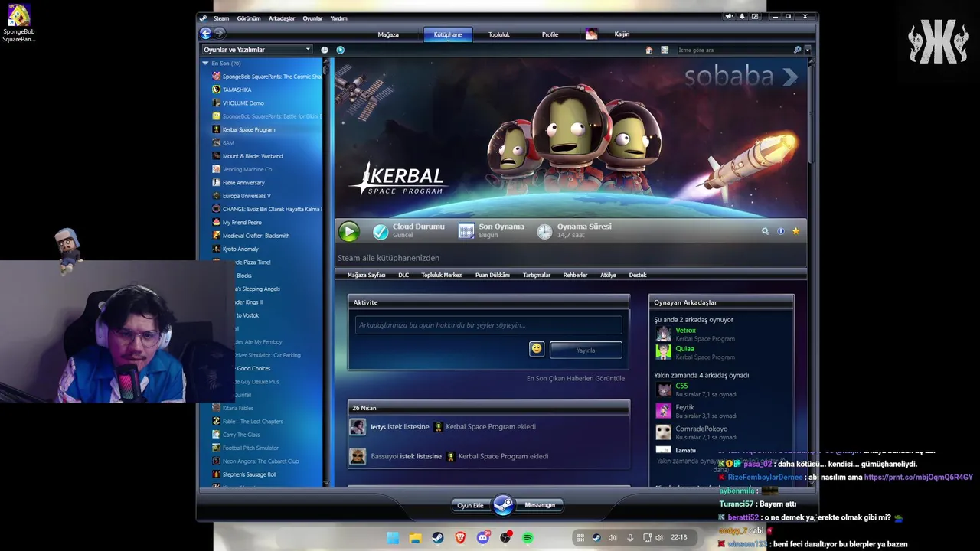This screenshot has width=980, height=551.
Task: Open Topluluk Merkezi link
Action: pyautogui.click(x=442, y=275)
